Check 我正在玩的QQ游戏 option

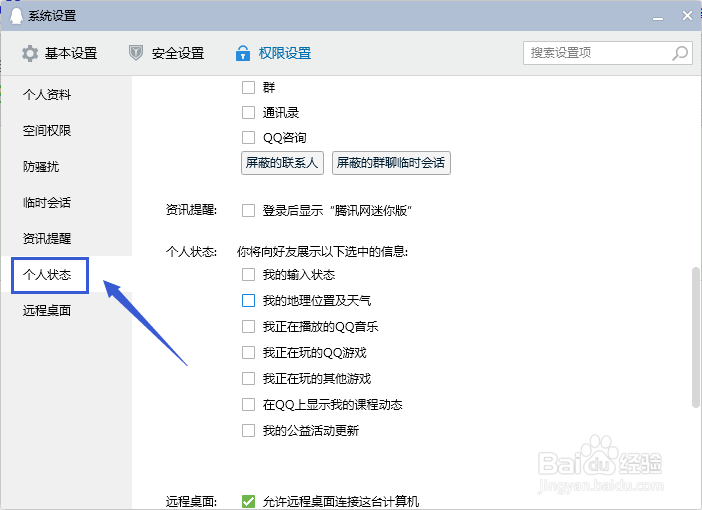248,352
